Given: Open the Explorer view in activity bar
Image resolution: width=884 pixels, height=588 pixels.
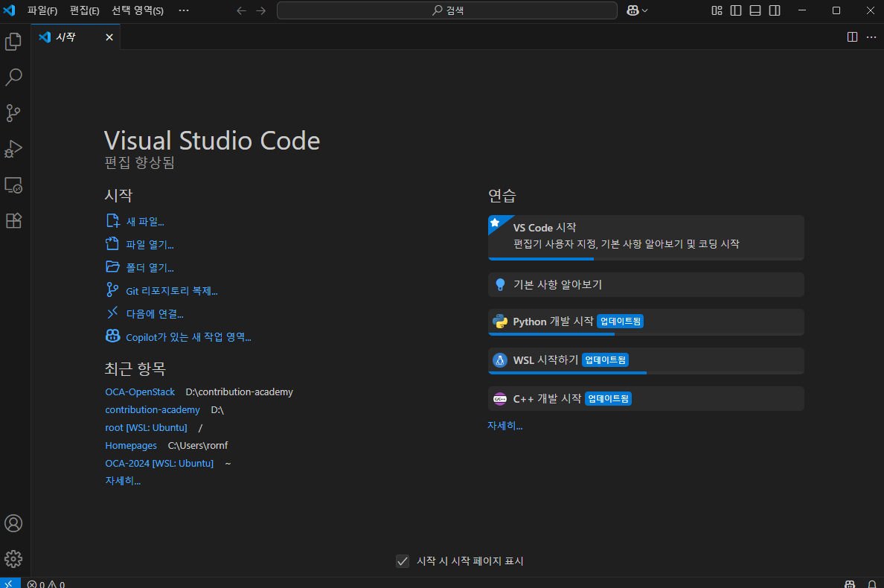Looking at the screenshot, I should [13, 42].
